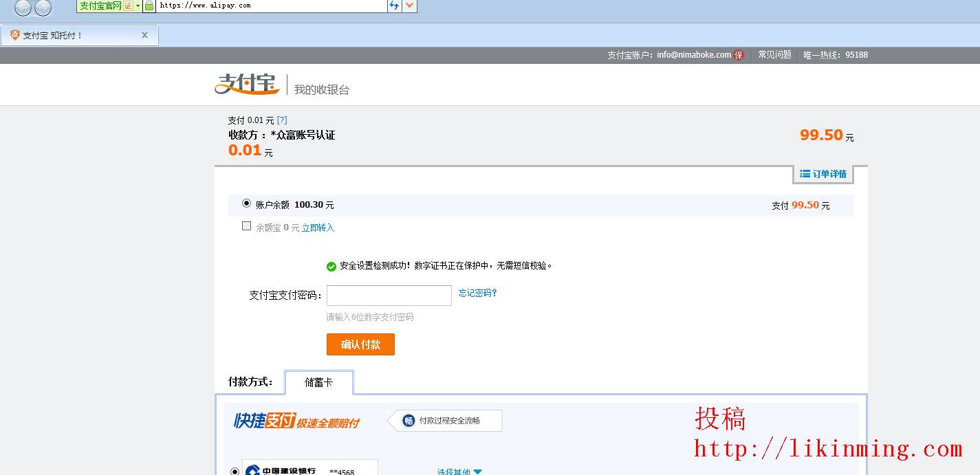Click the red 保 protection badge icon

739,55
